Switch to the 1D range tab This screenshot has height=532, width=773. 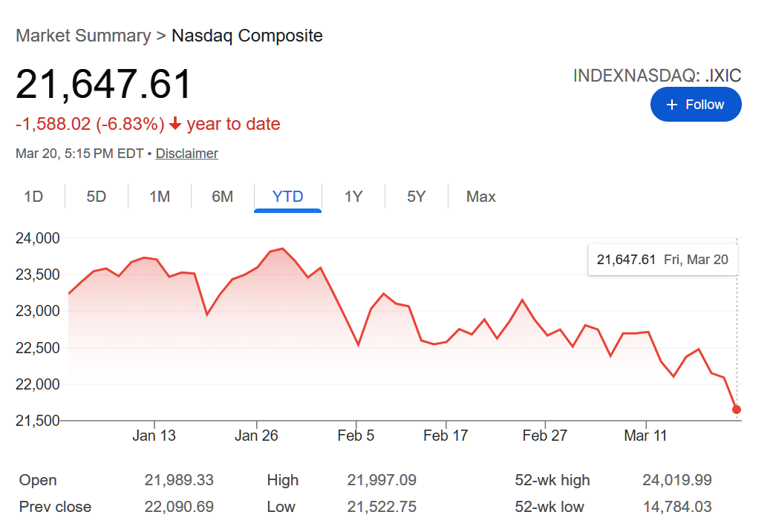33,197
